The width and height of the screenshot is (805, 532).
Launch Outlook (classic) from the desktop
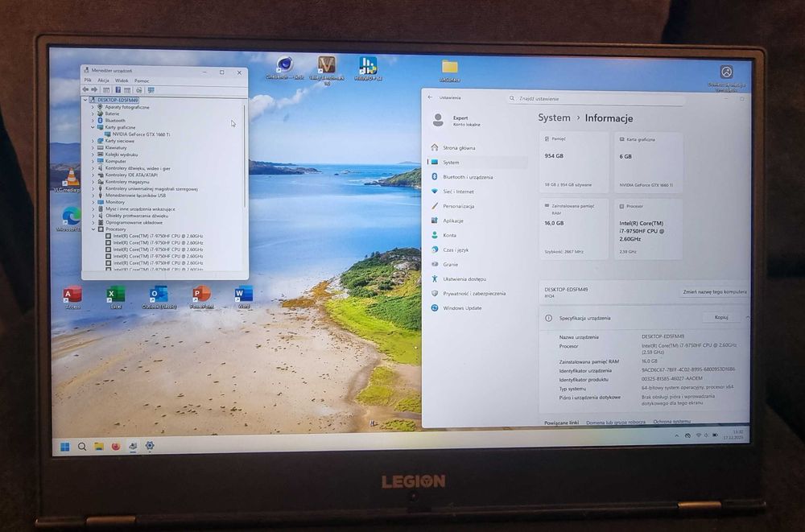pos(159,297)
